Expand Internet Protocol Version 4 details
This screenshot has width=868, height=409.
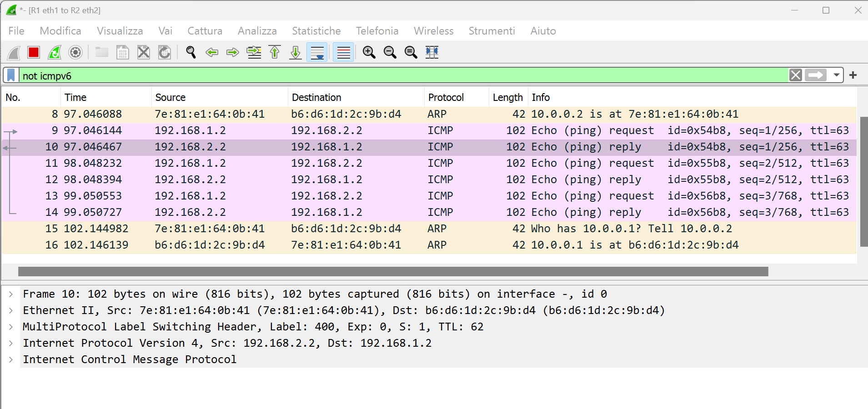tap(10, 344)
